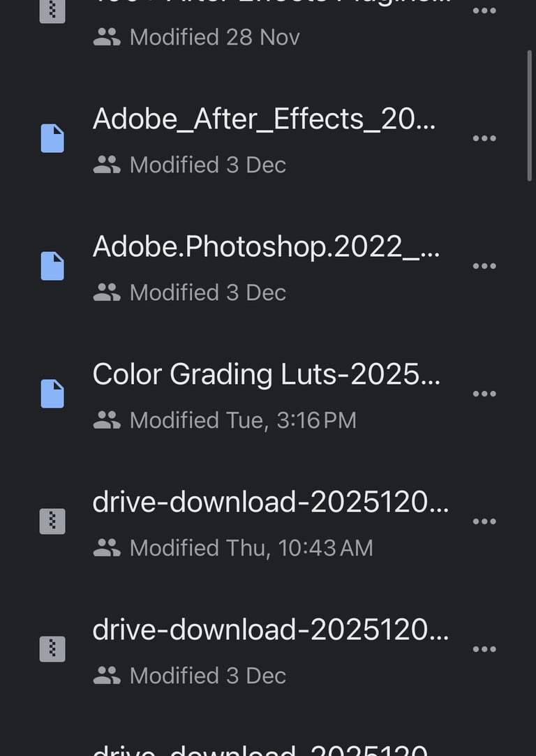The width and height of the screenshot is (536, 756).
Task: Open more options for Color Grading Luts file
Action: [x=484, y=394]
